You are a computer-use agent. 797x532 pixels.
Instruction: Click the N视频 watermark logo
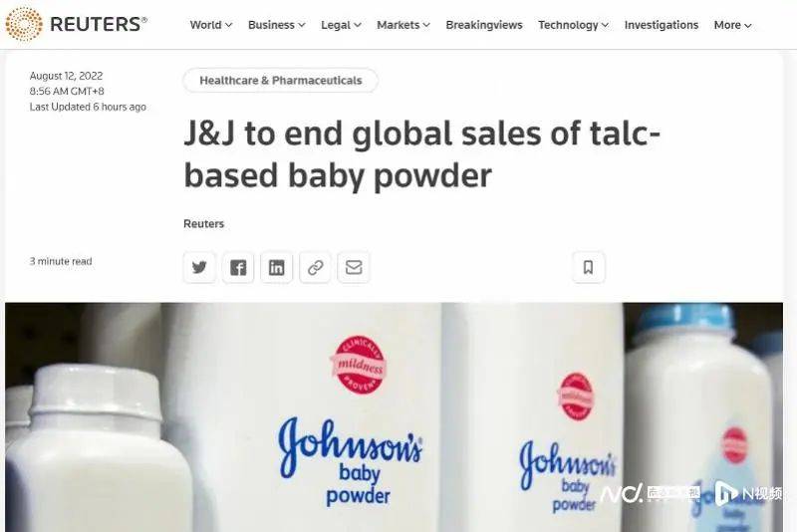pyautogui.click(x=748, y=493)
